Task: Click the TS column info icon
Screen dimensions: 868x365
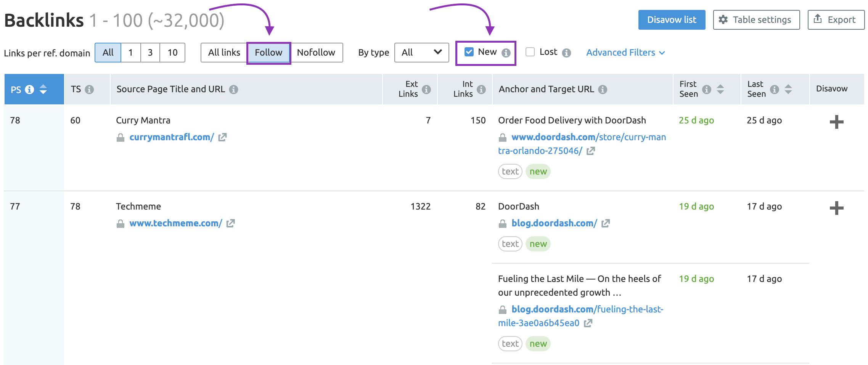Action: (x=89, y=89)
